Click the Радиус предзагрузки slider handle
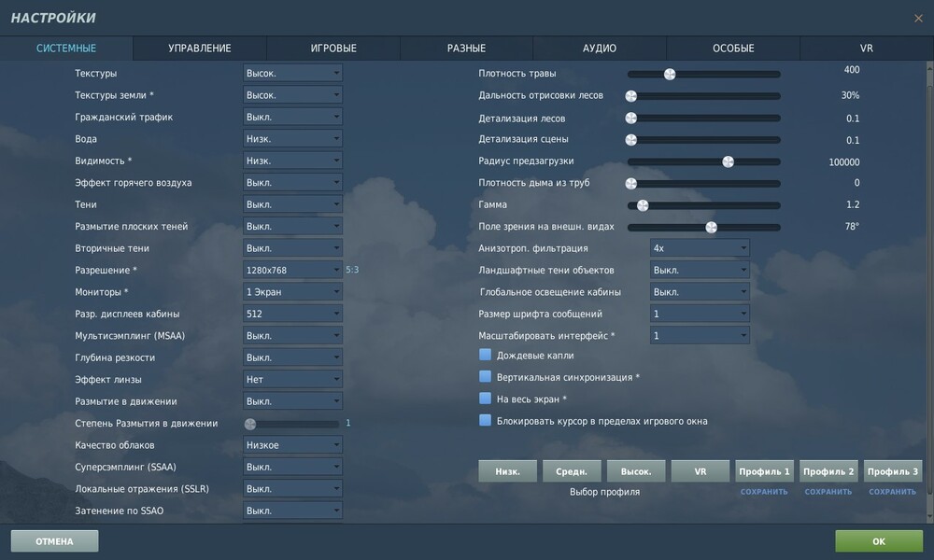The height and width of the screenshot is (560, 934). [x=728, y=161]
